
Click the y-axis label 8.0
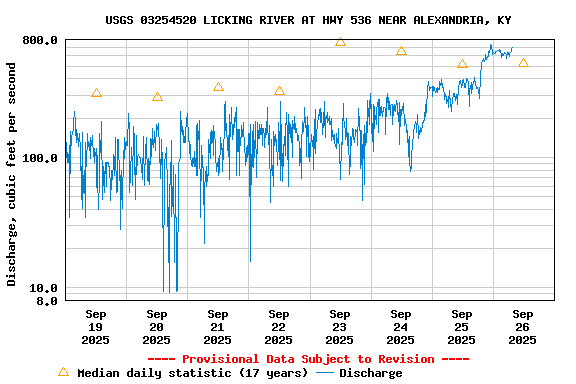pyautogui.click(x=47, y=301)
